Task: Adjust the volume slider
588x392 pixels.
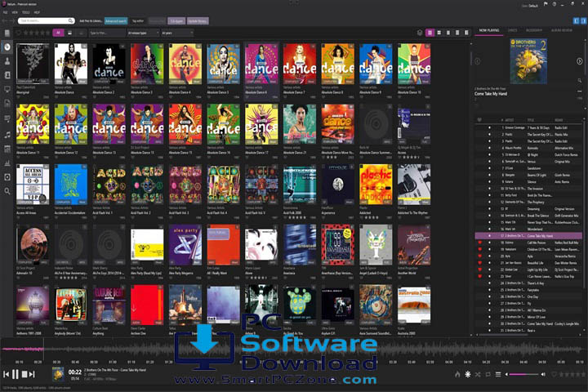Action: click(523, 374)
